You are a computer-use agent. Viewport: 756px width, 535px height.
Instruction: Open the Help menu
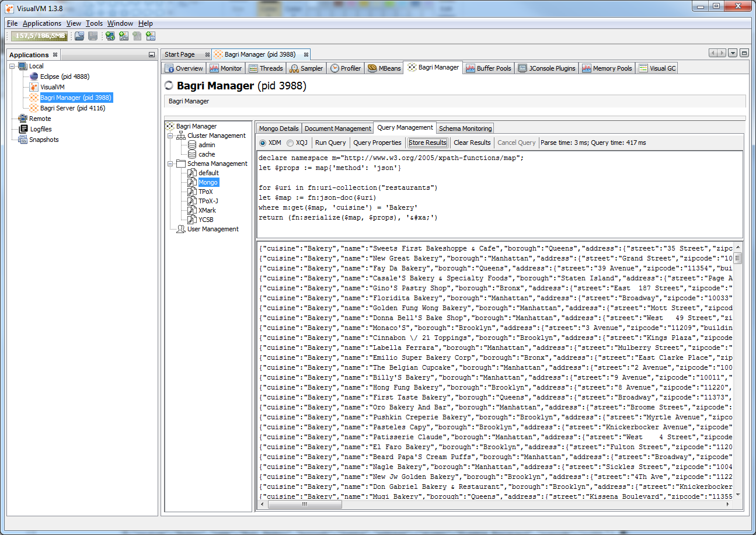tap(145, 23)
